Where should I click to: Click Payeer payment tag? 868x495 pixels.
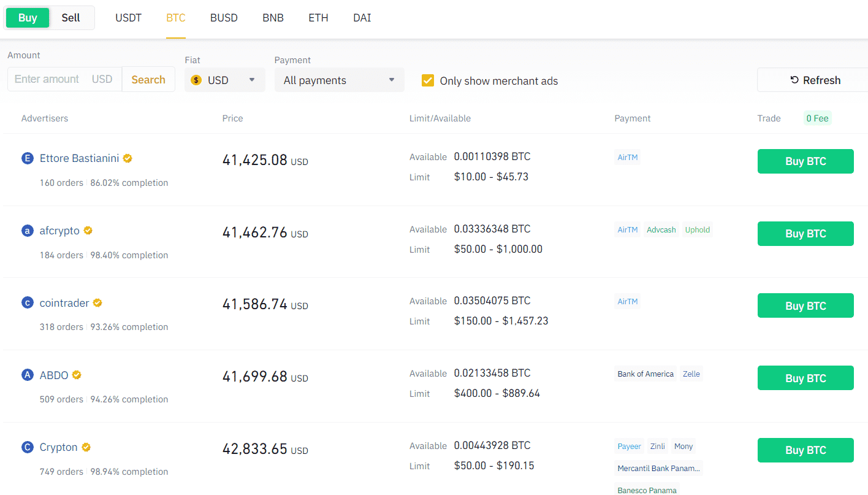[x=630, y=447]
